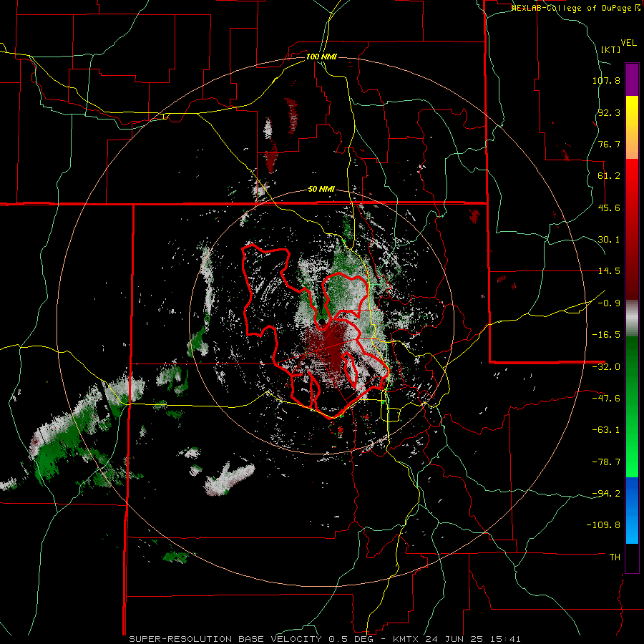The image size is (644, 644).
Task: Click the 76.7 legend value
Action: coord(609,144)
